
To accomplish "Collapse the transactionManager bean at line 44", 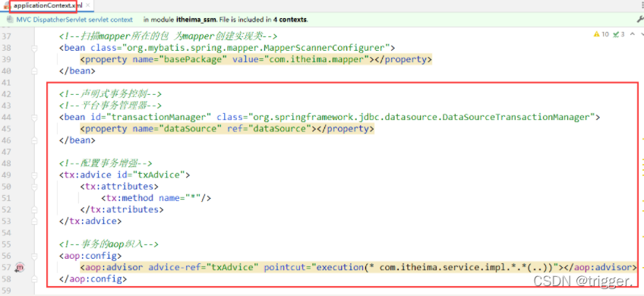I will pos(34,118).
